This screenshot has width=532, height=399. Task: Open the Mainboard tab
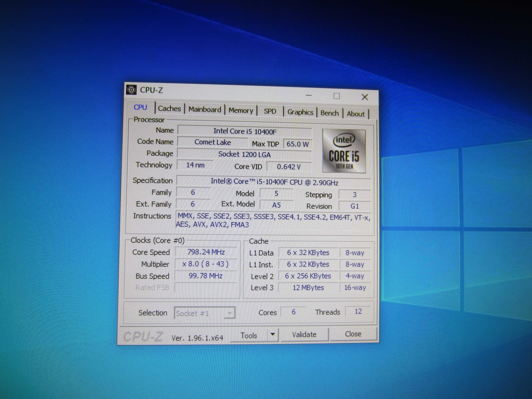[205, 109]
